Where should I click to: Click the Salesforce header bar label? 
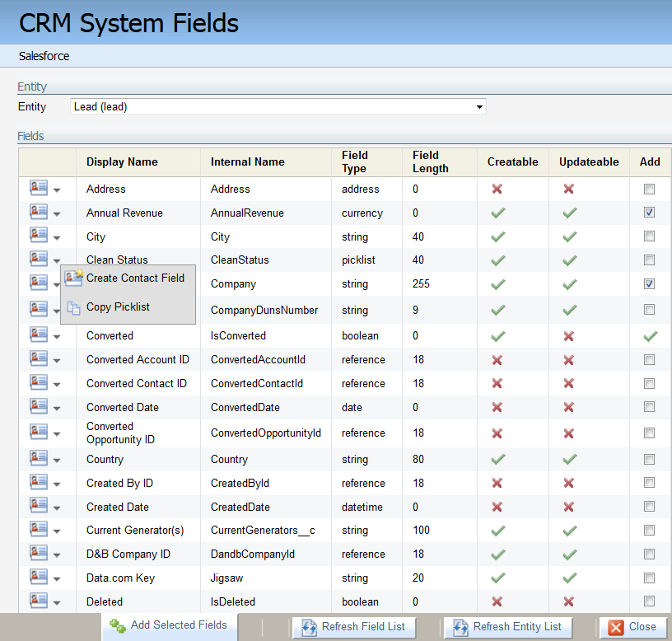(x=44, y=56)
